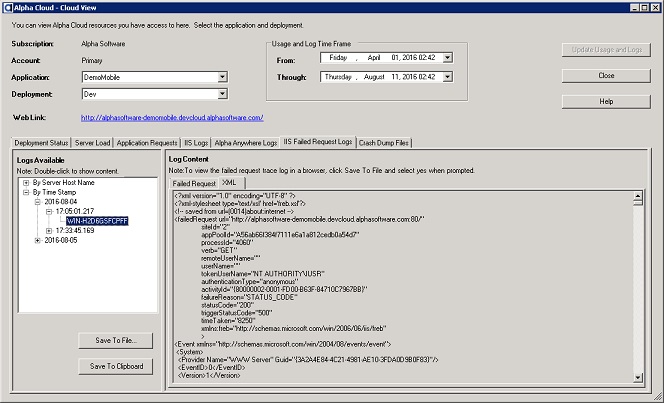Click the Save To Clipboard button
The height and width of the screenshot is (403, 664).
tap(116, 367)
